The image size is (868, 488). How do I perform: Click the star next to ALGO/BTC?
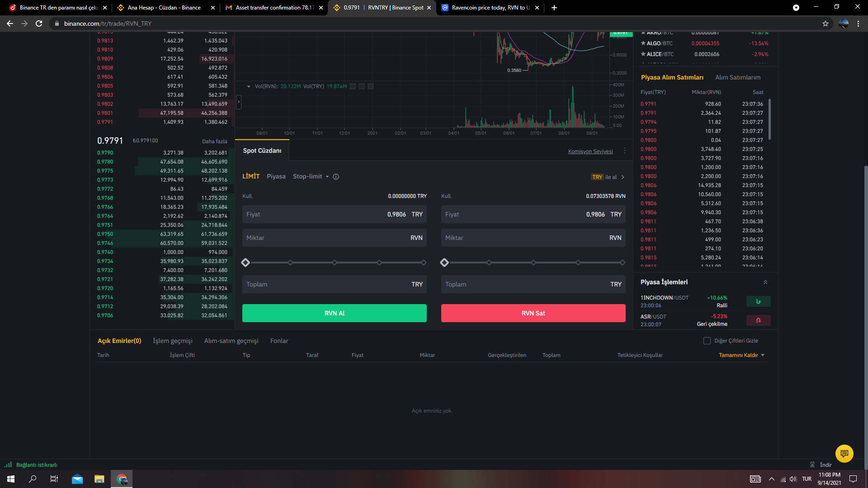pyautogui.click(x=643, y=43)
